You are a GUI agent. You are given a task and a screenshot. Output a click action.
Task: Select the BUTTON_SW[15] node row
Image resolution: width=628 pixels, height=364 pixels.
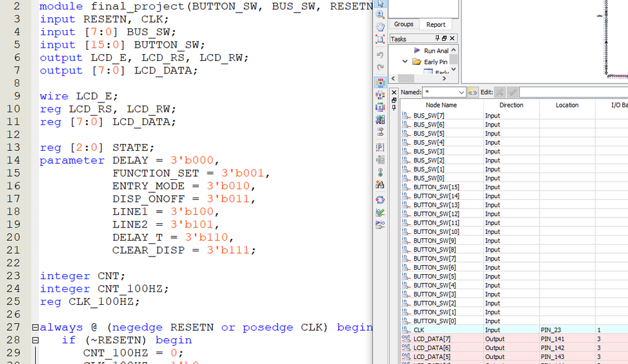[x=514, y=187]
